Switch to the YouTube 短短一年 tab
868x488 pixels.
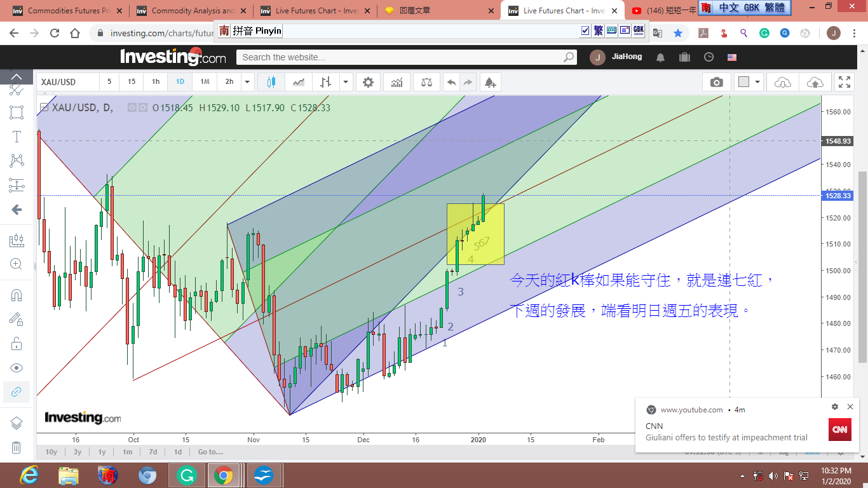(x=664, y=11)
